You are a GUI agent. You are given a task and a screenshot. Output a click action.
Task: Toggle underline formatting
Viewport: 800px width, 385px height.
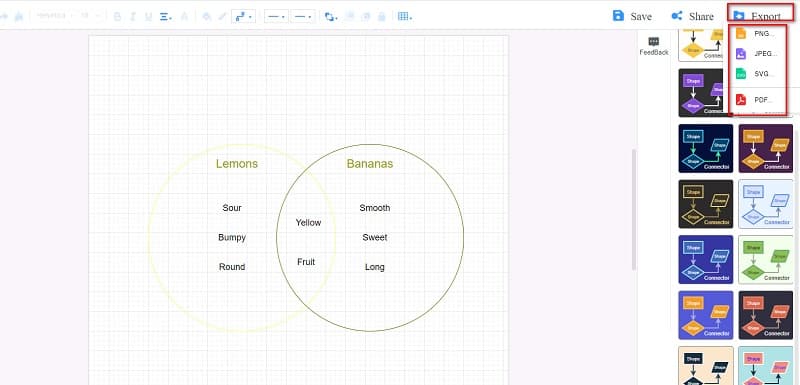click(149, 16)
